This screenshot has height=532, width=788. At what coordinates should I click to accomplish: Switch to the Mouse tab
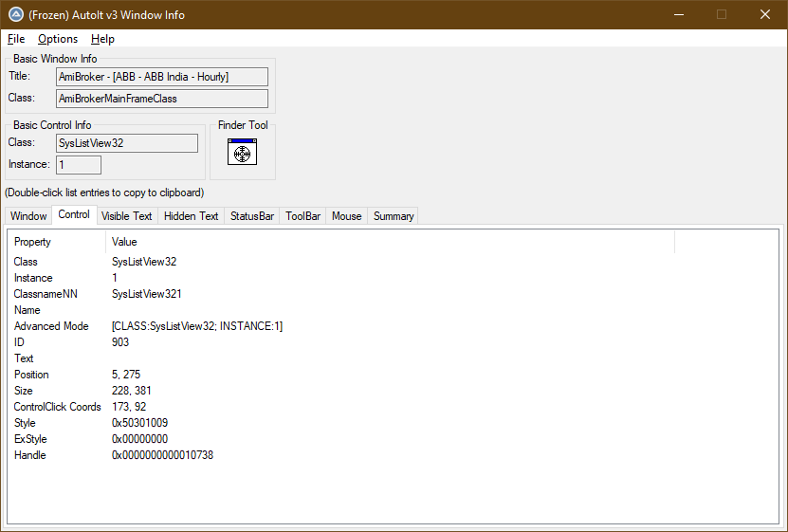(346, 216)
